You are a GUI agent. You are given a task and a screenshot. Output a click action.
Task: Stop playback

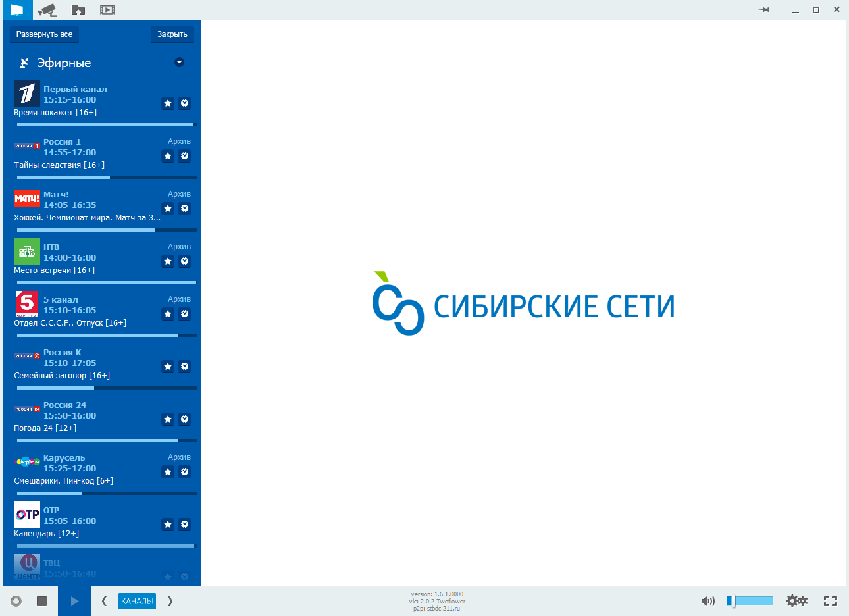(41, 601)
